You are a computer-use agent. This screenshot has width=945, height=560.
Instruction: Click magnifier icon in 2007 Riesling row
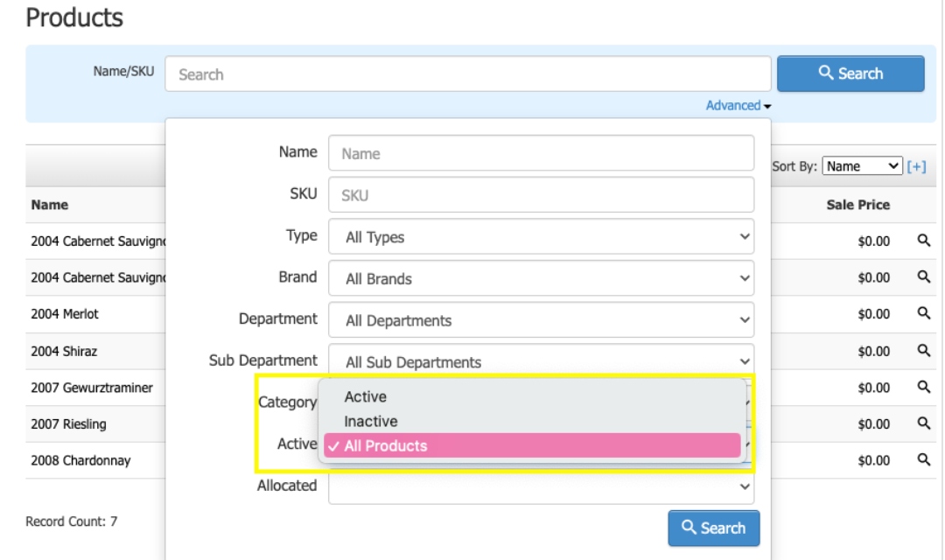click(x=922, y=424)
